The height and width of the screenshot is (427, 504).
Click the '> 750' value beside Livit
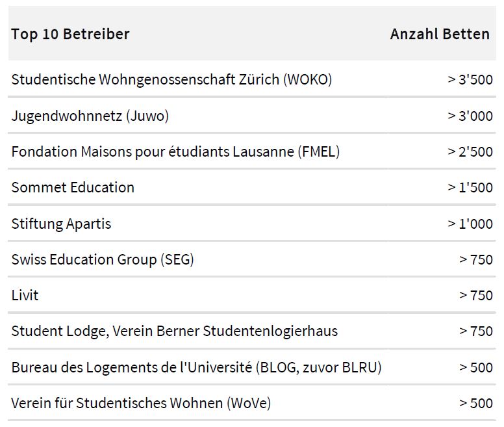click(476, 296)
